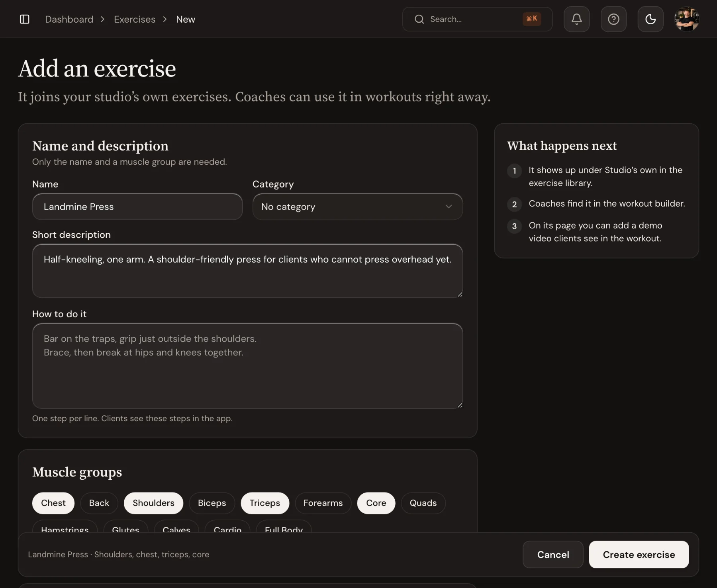The height and width of the screenshot is (588, 717).
Task: Select the Back muscle group
Action: (x=99, y=503)
